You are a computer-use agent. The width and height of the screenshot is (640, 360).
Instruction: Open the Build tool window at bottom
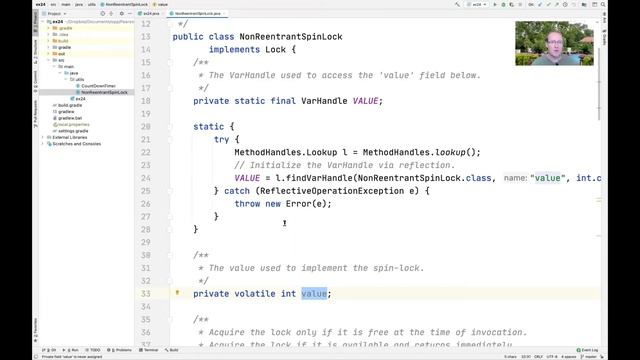pyautogui.click(x=171, y=350)
